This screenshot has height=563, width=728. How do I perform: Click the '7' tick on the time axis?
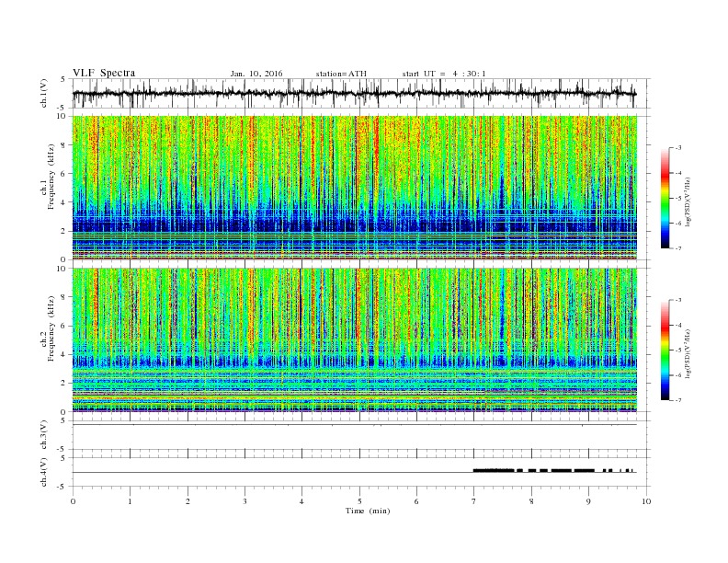tap(473, 501)
